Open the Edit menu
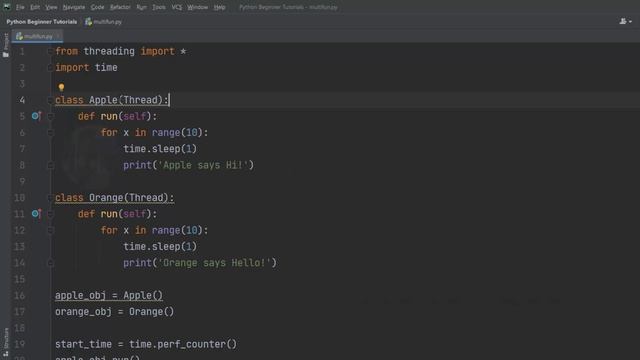Screen dimensions: 640x360 [35, 7]
